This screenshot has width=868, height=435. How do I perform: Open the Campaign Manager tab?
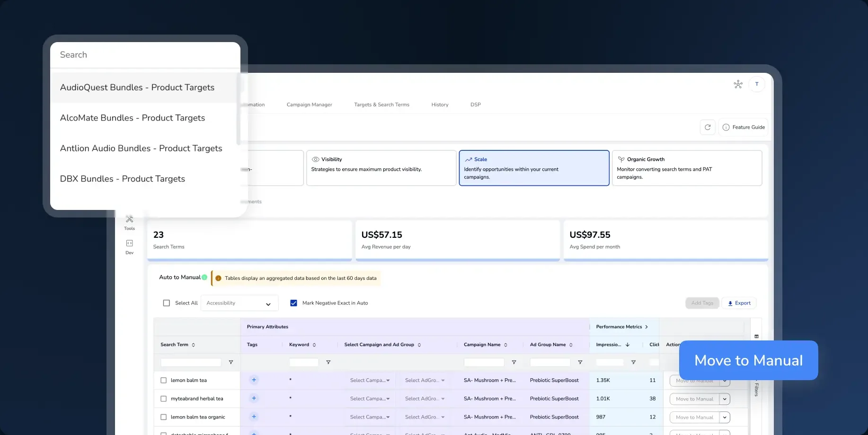click(x=309, y=104)
